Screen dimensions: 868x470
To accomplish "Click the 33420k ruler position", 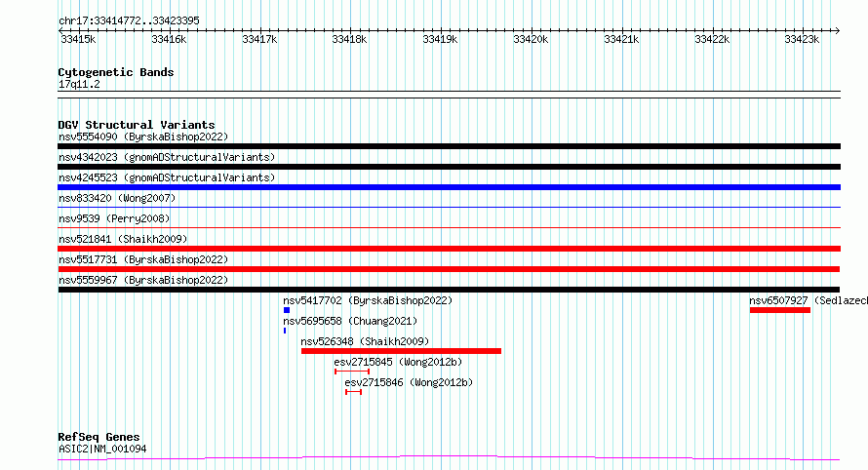I will pyautogui.click(x=531, y=39).
